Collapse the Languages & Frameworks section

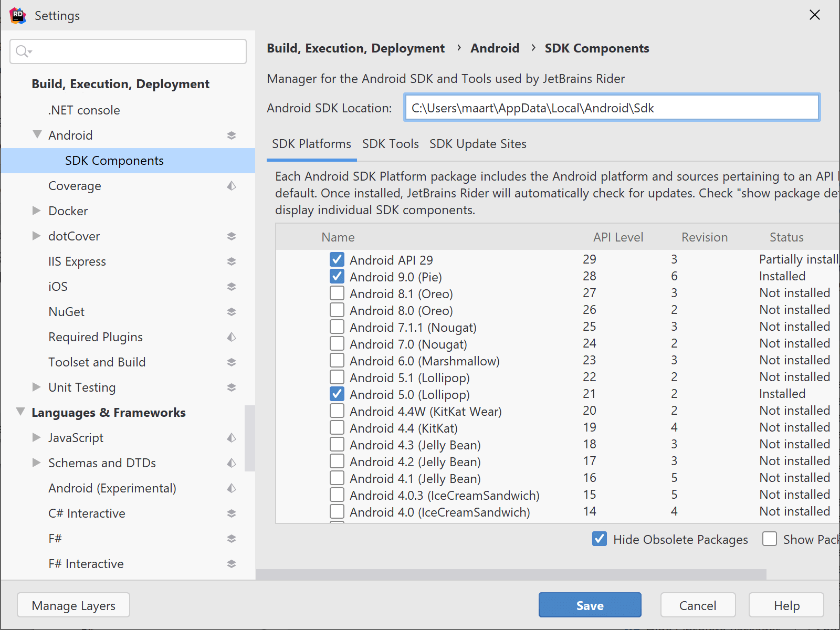click(x=20, y=412)
